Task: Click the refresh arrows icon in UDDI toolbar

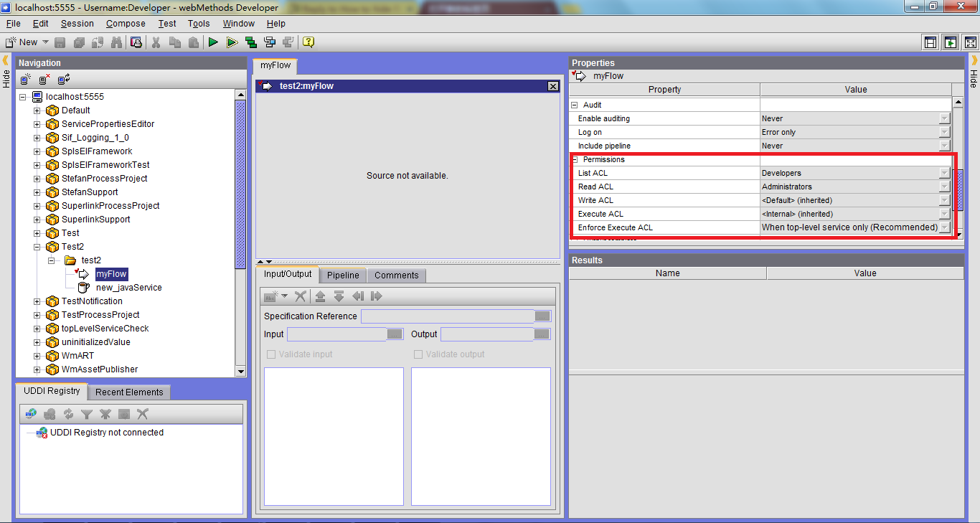Action: click(x=68, y=414)
